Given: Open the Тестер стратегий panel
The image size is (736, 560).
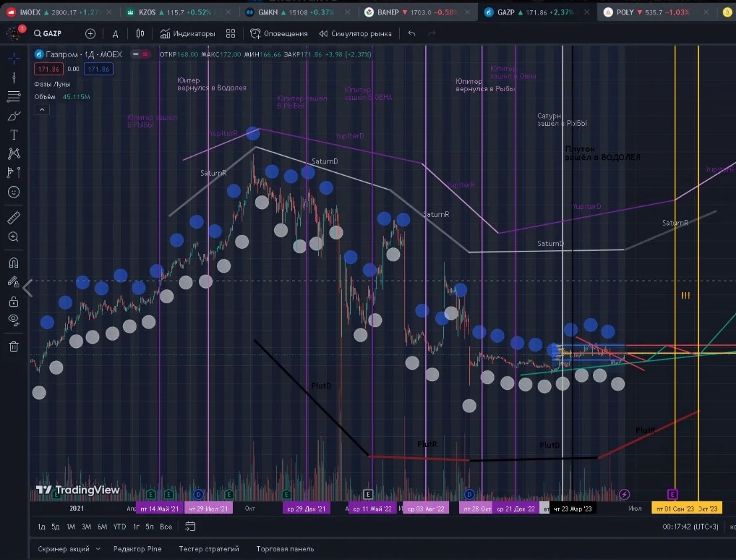Looking at the screenshot, I should 209,549.
